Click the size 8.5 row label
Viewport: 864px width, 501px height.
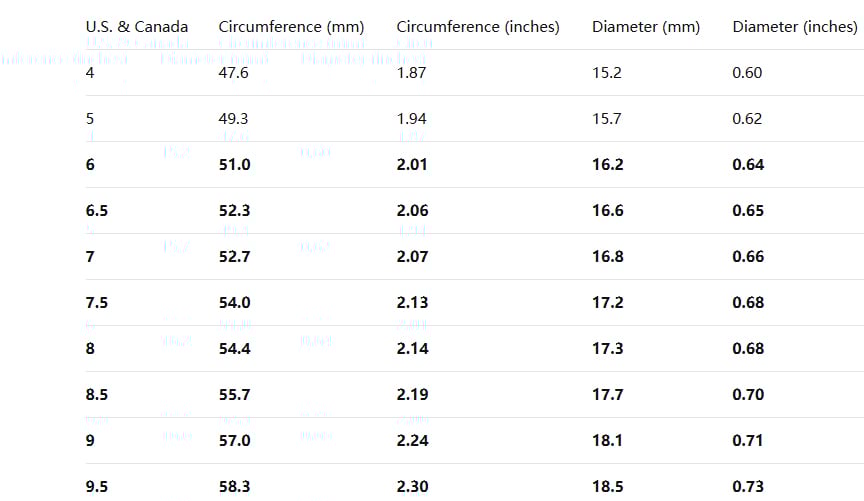(97, 395)
